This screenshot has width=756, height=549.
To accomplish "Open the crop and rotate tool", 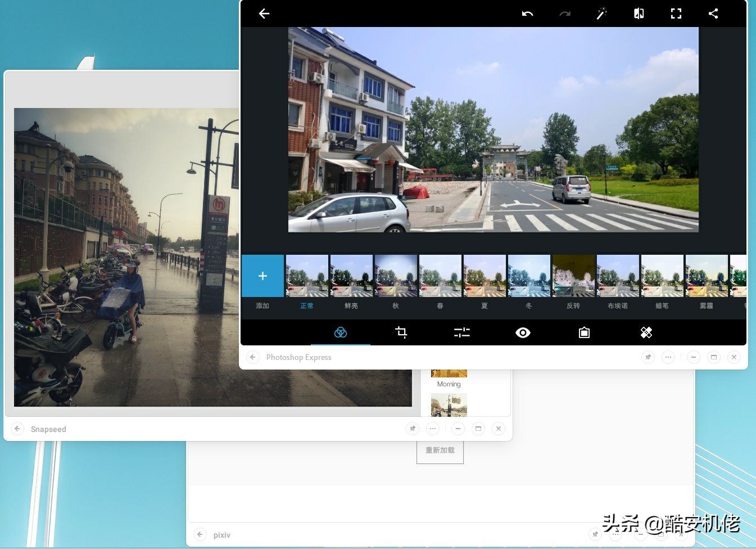I will pos(401,332).
